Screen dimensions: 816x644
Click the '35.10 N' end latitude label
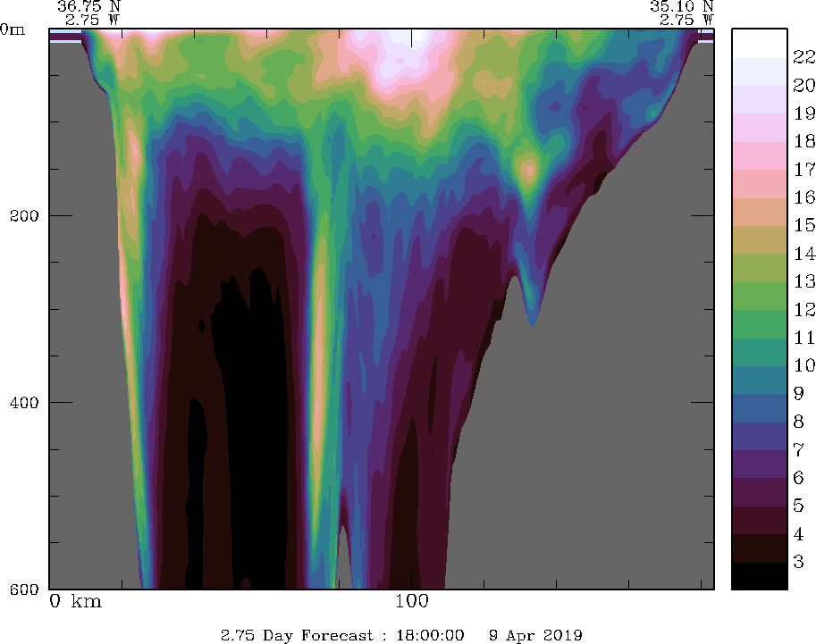(x=682, y=7)
